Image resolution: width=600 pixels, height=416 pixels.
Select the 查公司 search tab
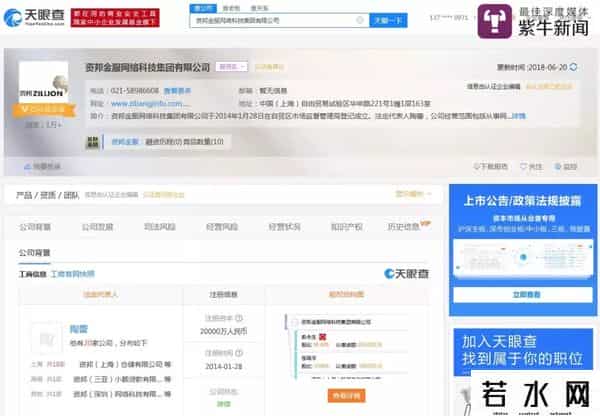pyautogui.click(x=203, y=8)
